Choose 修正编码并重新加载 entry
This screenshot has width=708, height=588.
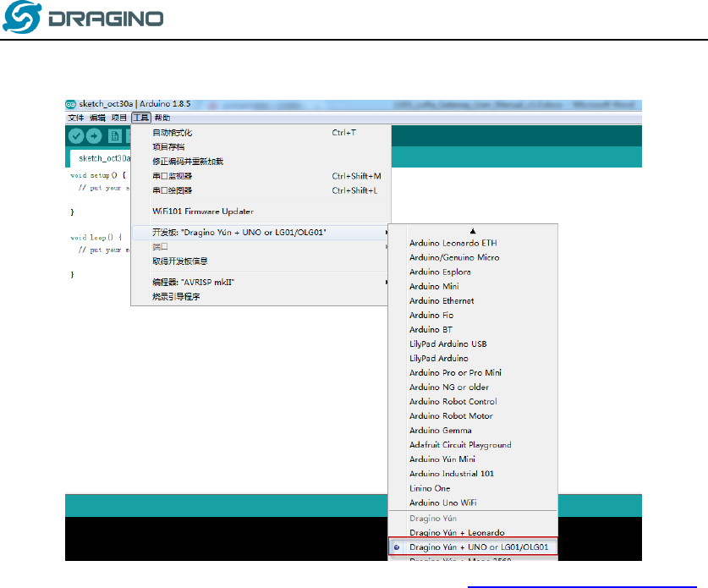(261, 162)
